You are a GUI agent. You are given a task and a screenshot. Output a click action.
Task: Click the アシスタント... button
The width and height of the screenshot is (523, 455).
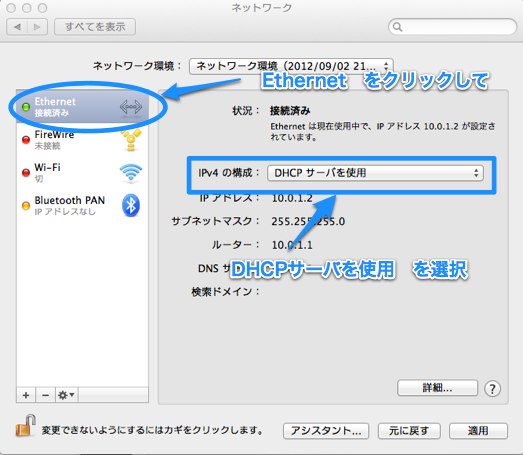pyautogui.click(x=326, y=431)
